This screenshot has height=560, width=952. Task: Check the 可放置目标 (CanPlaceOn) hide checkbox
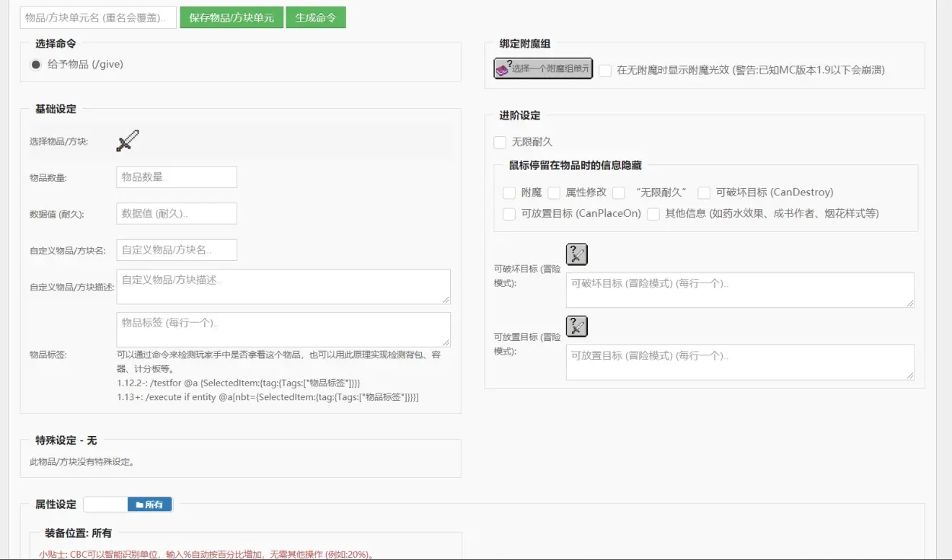pyautogui.click(x=509, y=214)
